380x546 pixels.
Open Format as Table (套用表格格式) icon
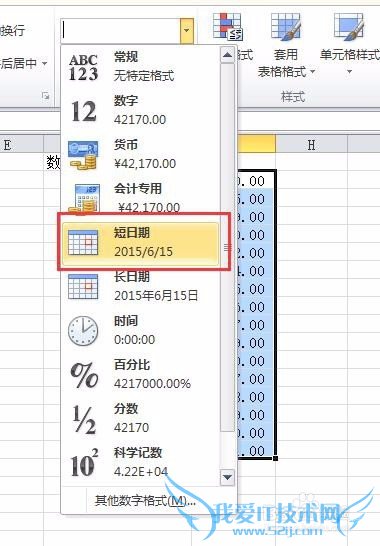pos(286,26)
